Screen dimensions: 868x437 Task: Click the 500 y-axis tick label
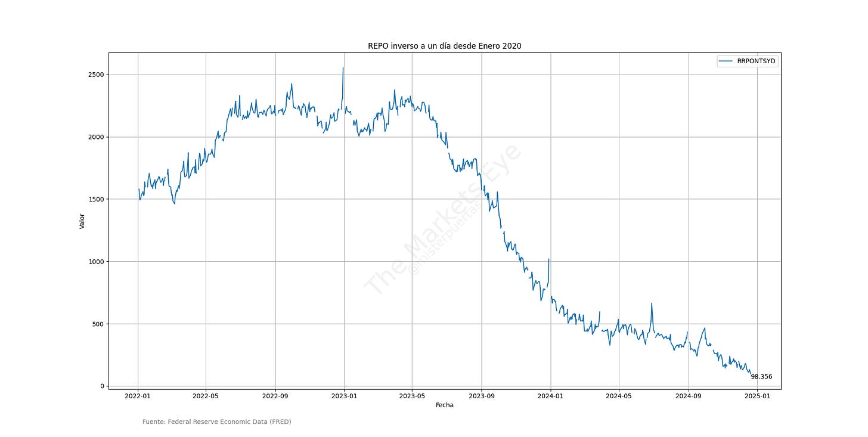point(97,324)
